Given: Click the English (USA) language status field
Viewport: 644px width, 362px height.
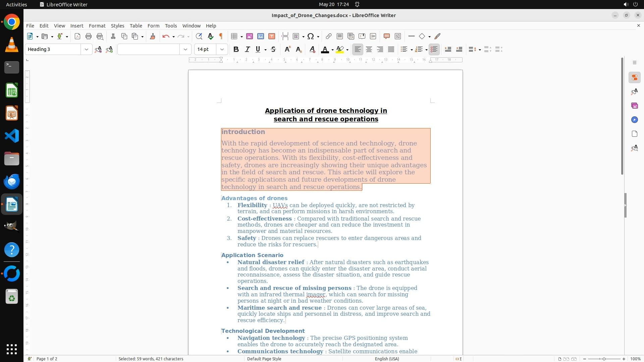Looking at the screenshot, I should tap(387, 359).
